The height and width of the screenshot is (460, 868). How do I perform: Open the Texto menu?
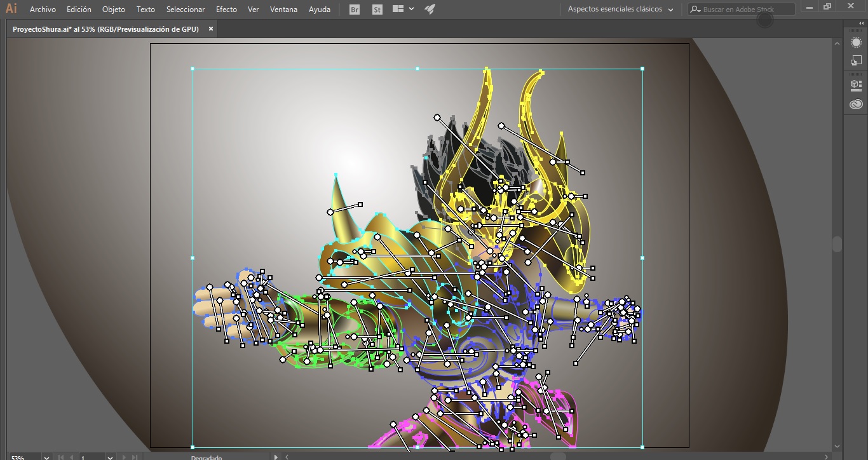146,10
